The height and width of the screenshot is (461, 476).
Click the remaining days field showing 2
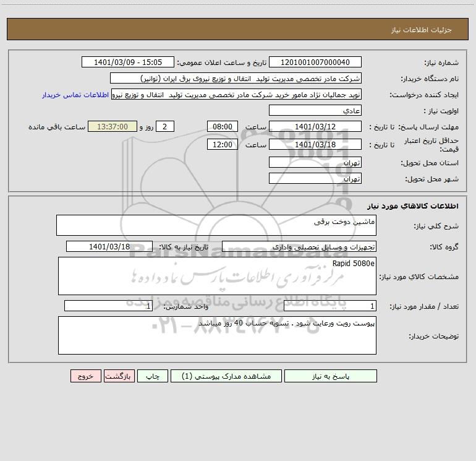click(165, 126)
